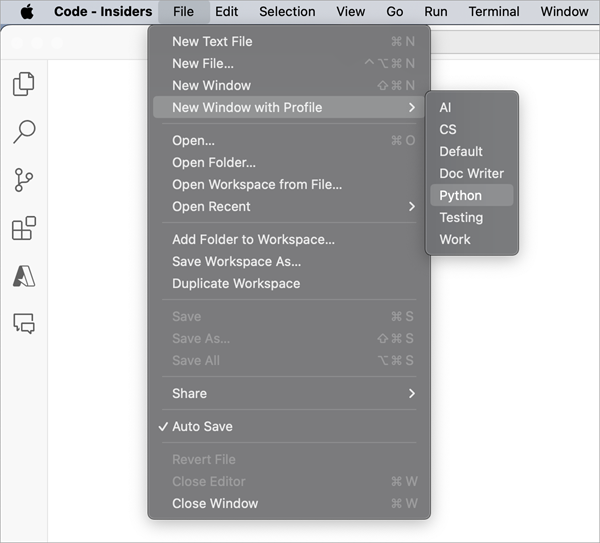Image resolution: width=600 pixels, height=543 pixels.
Task: Click Close Window menu entry
Action: click(215, 503)
